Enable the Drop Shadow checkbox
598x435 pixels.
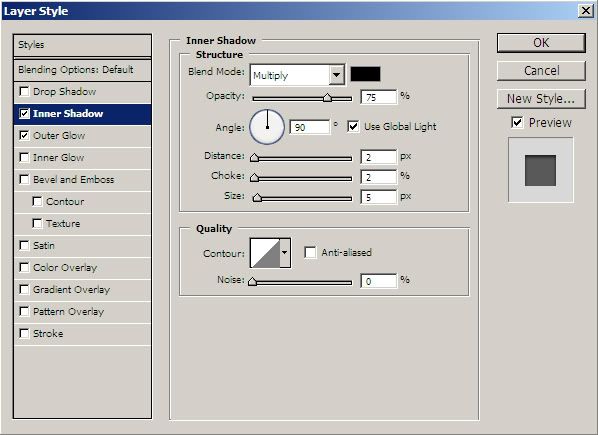tap(24, 91)
